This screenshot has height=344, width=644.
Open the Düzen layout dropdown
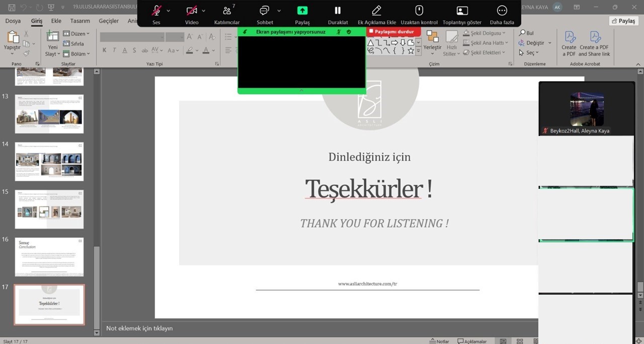pos(76,34)
